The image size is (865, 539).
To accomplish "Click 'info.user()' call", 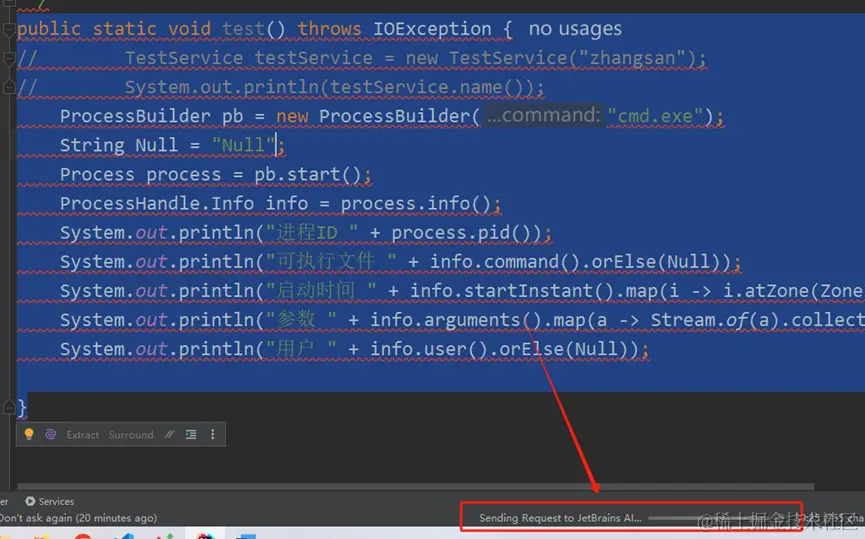I will pyautogui.click(x=430, y=349).
